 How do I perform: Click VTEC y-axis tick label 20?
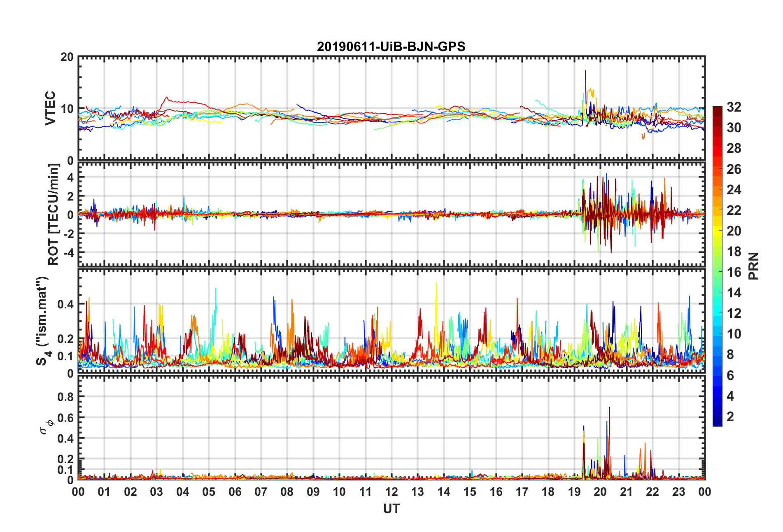(x=67, y=57)
